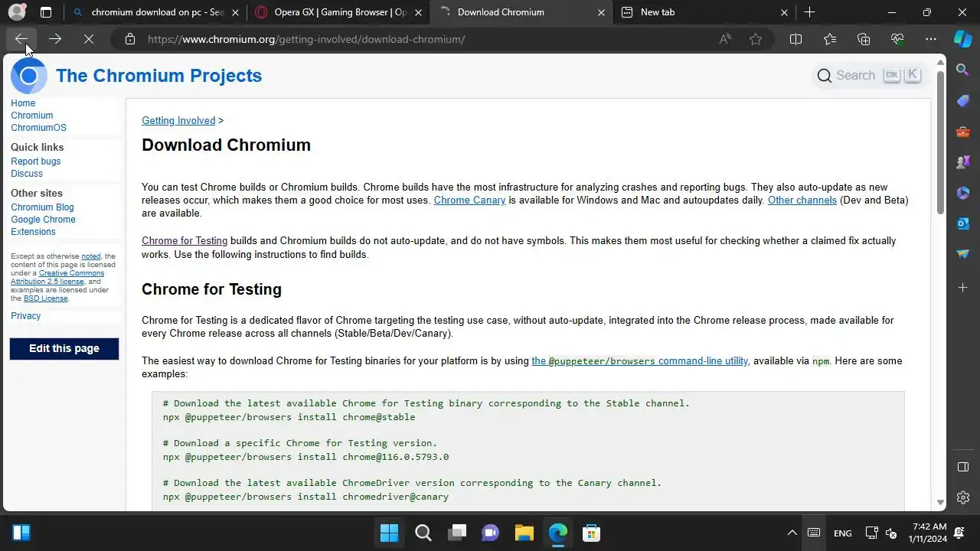
Task: Open the sidebar Outlook icon
Action: click(963, 223)
